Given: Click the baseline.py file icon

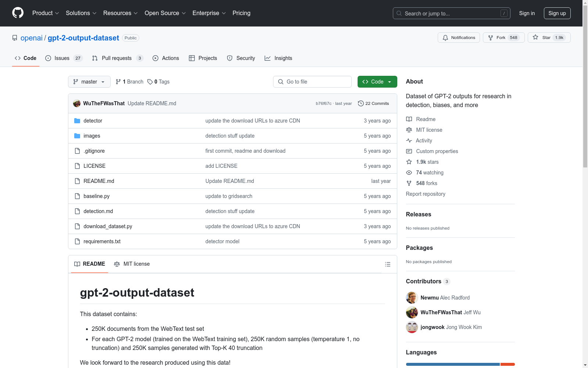Looking at the screenshot, I should click(x=77, y=196).
